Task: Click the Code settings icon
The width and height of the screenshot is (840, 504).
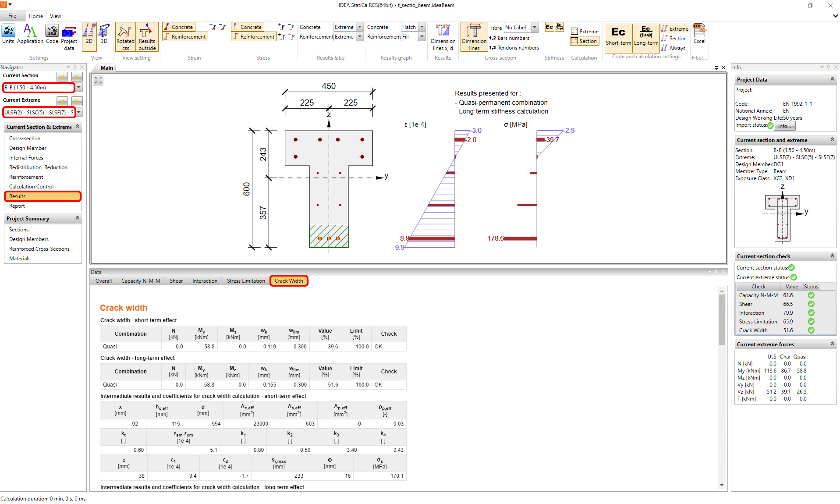Action: (52, 34)
